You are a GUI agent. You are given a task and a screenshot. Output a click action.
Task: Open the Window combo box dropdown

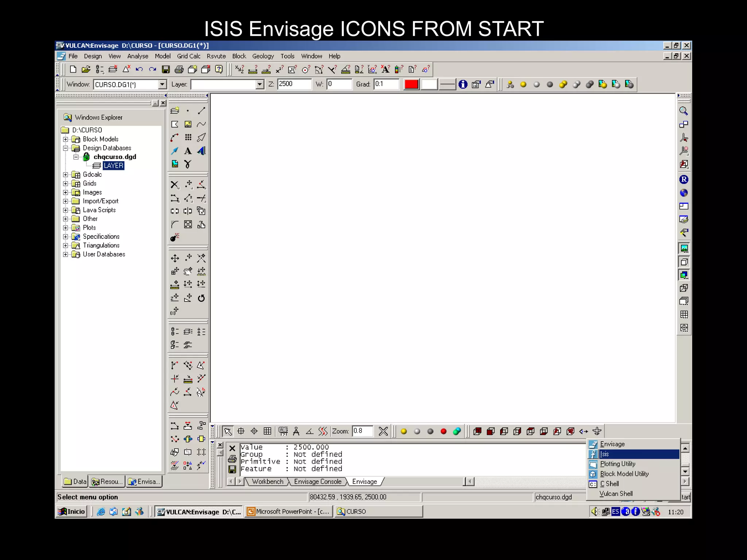coord(162,85)
